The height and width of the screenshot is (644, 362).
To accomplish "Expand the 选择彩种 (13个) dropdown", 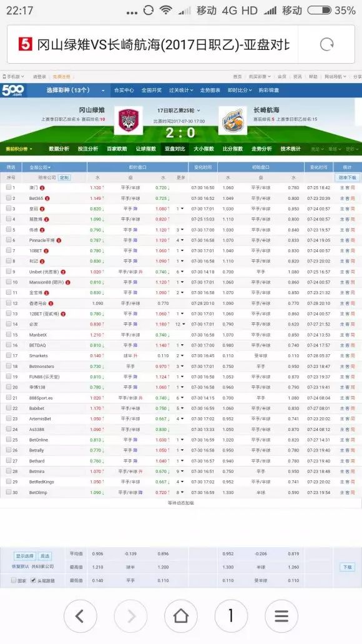I will tap(75, 91).
